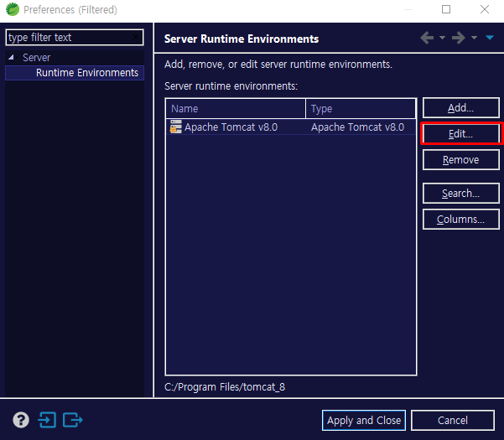
Task: Click the Cancel button
Action: pos(453,420)
